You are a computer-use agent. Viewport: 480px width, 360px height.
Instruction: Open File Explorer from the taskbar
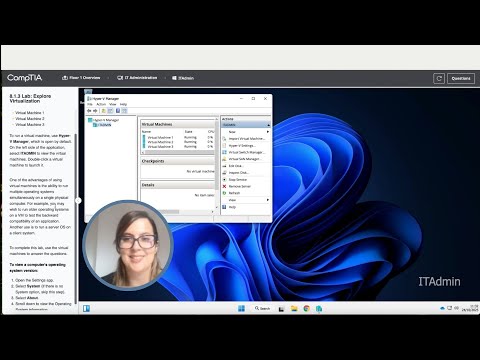[294, 308]
